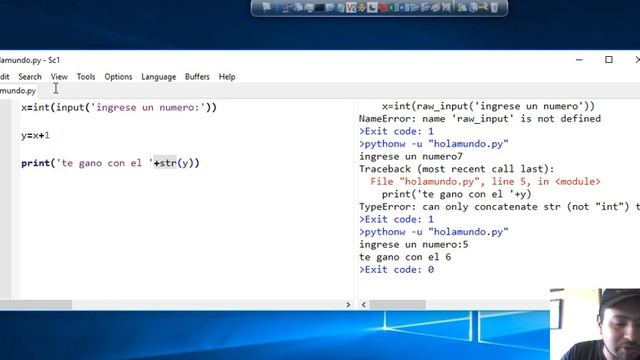Click the '>Exit code: 0' output line
Image resolution: width=640 pixels, height=360 pixels.
396,269
